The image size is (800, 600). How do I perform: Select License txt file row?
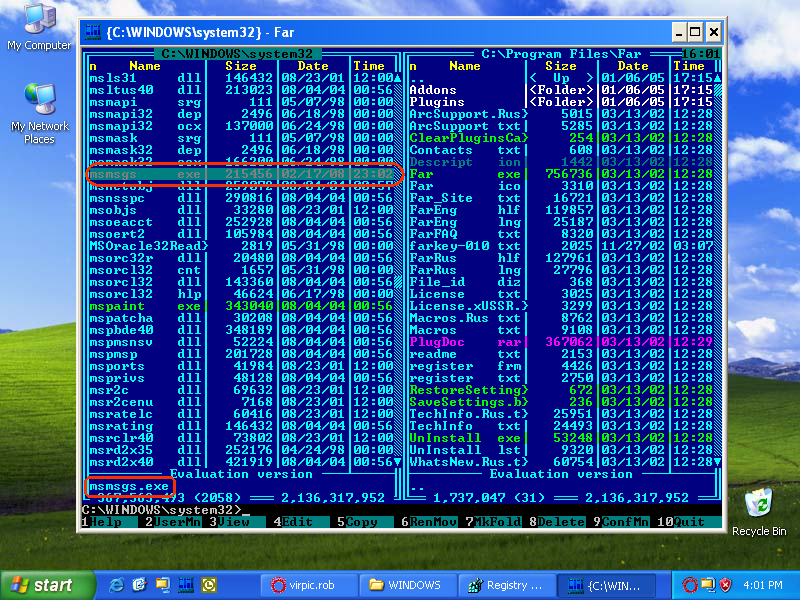coord(561,294)
